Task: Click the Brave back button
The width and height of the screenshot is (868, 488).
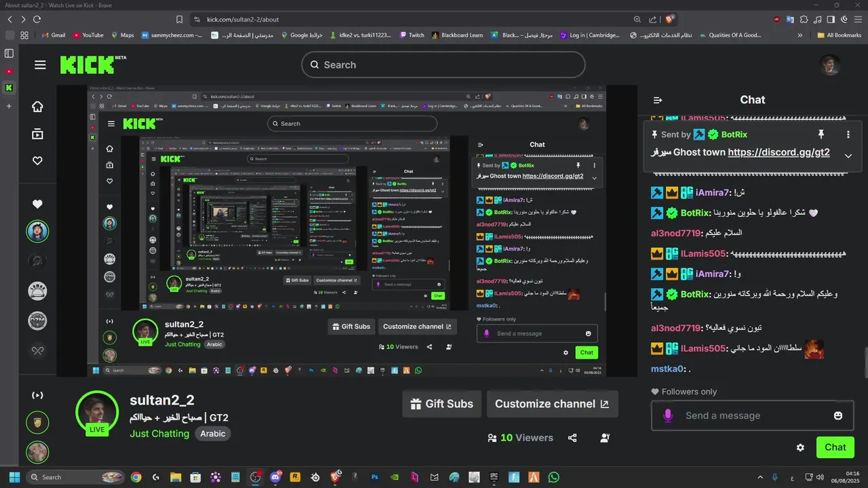Action: (9, 20)
